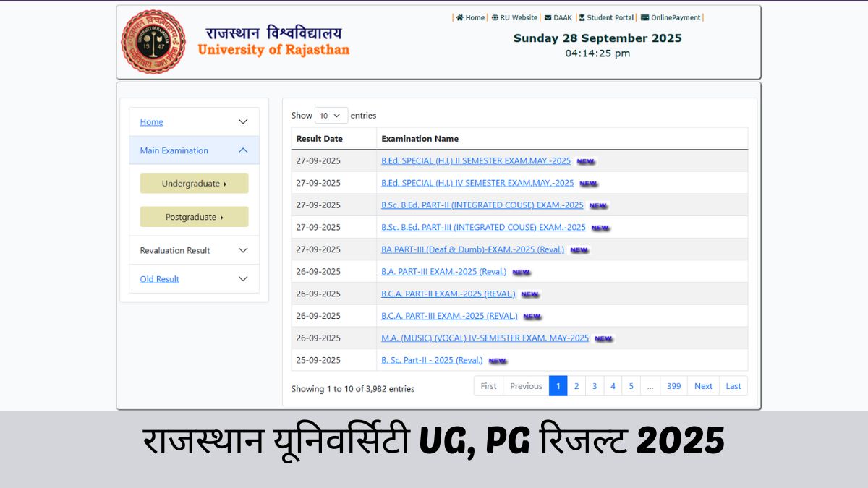Open the RU Website link

519,17
